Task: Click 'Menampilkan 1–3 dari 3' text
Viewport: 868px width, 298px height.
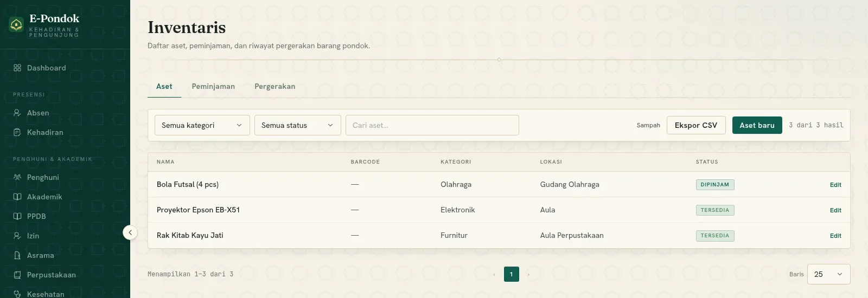Action: click(190, 274)
